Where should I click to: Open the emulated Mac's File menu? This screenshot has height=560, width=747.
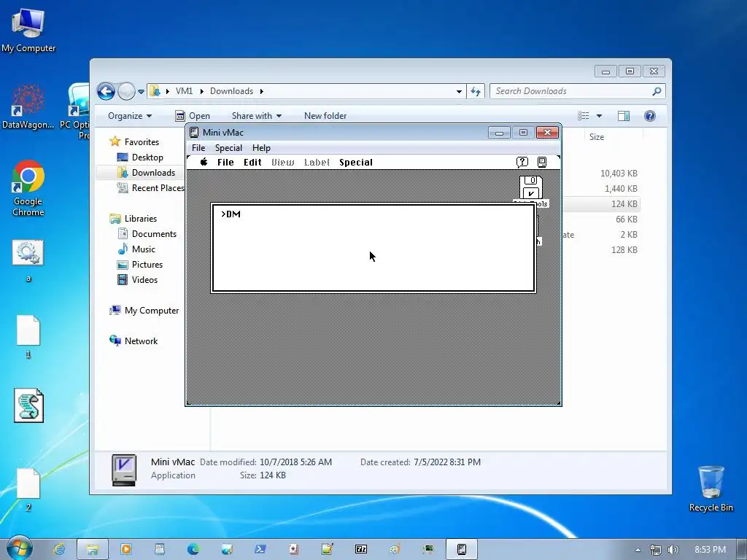pos(225,163)
